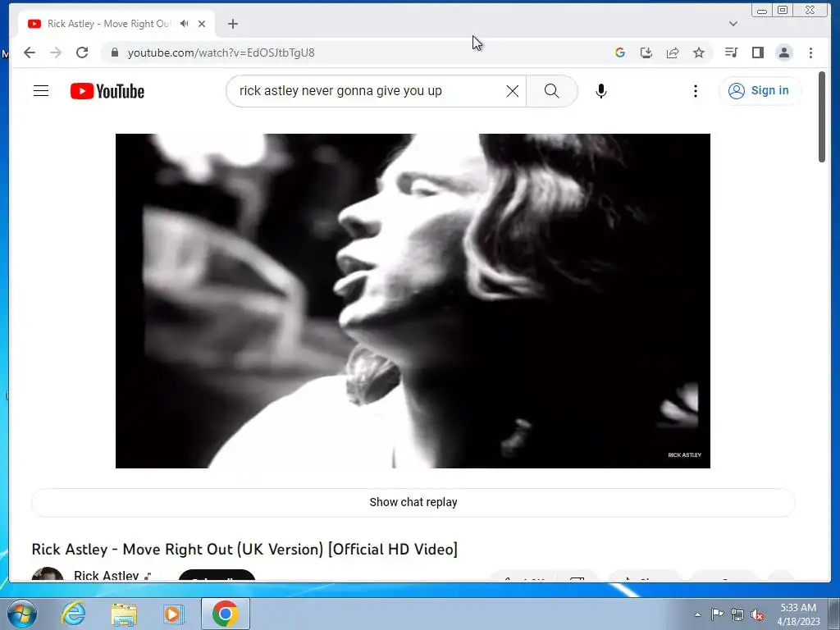Open Windows Explorer from the taskbar

coord(124,614)
